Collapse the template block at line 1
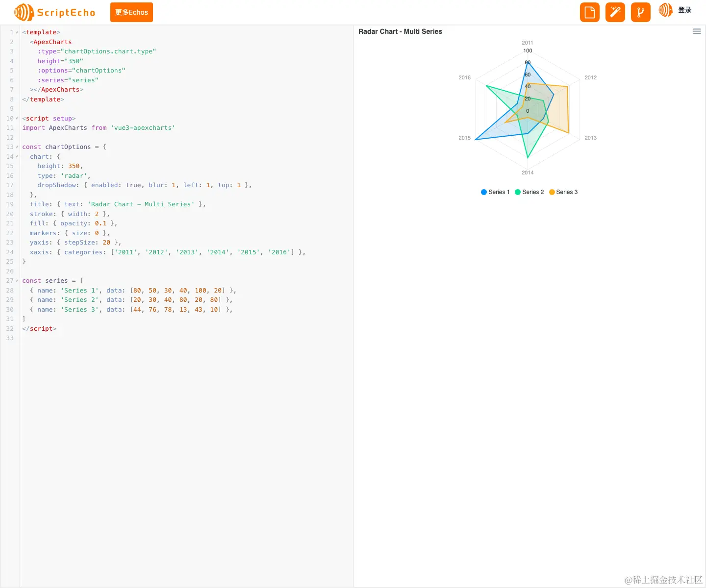 point(17,32)
